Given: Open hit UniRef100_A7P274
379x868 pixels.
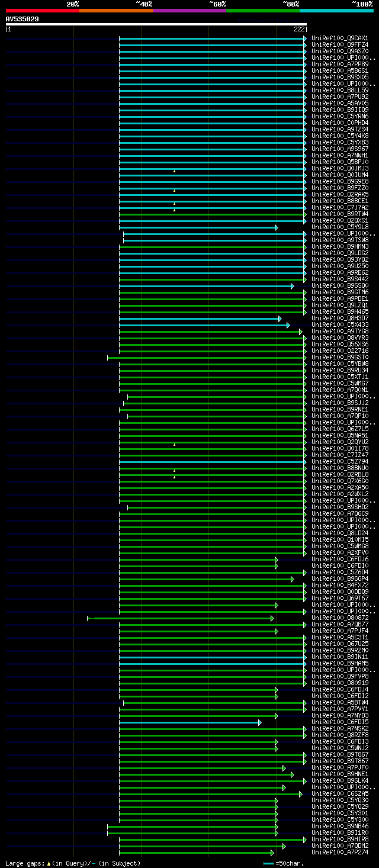Looking at the screenshot, I should point(340,852).
